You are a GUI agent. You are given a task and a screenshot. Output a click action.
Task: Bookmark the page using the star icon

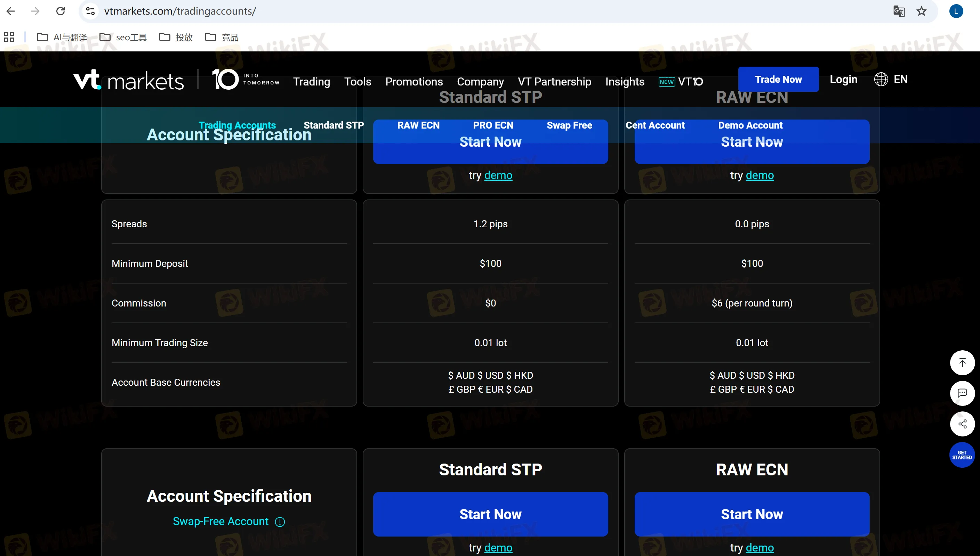pyautogui.click(x=922, y=11)
